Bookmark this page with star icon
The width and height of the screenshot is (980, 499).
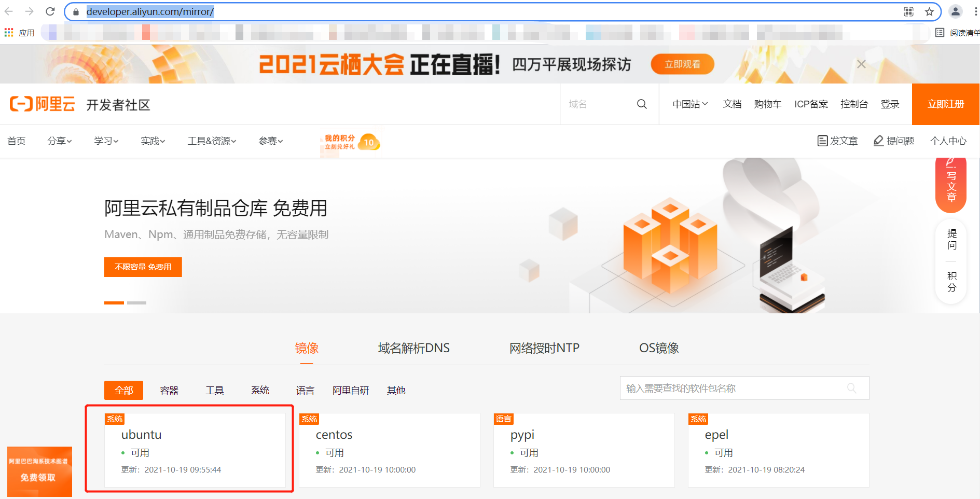tap(929, 12)
